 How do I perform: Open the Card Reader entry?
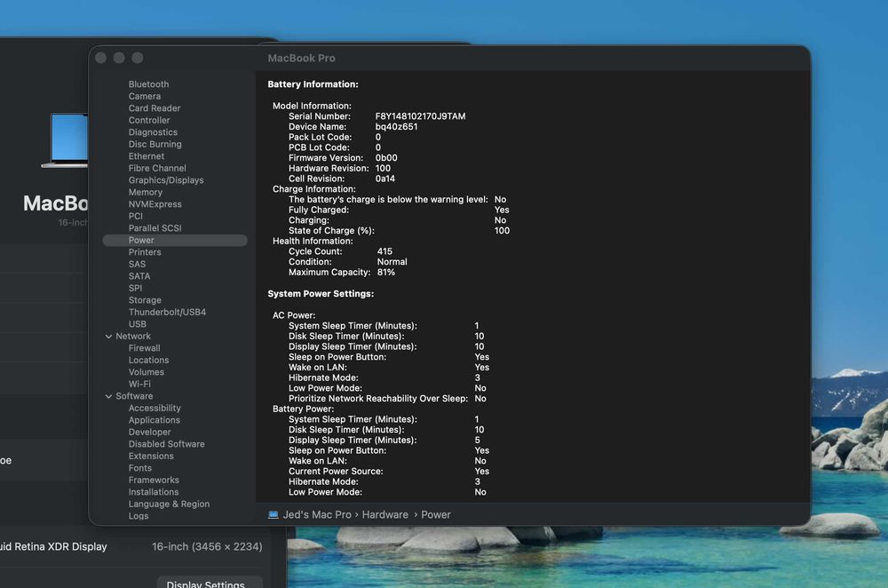pyautogui.click(x=154, y=108)
